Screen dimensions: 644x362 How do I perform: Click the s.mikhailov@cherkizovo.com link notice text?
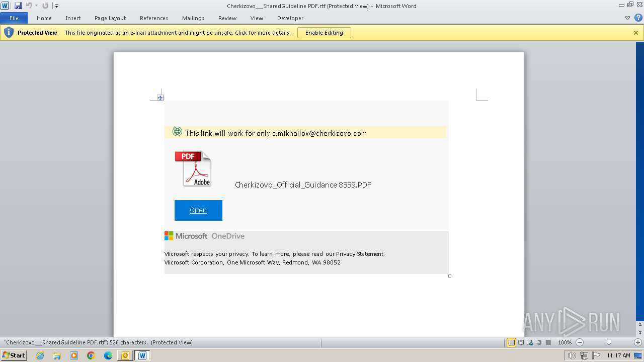(276, 133)
